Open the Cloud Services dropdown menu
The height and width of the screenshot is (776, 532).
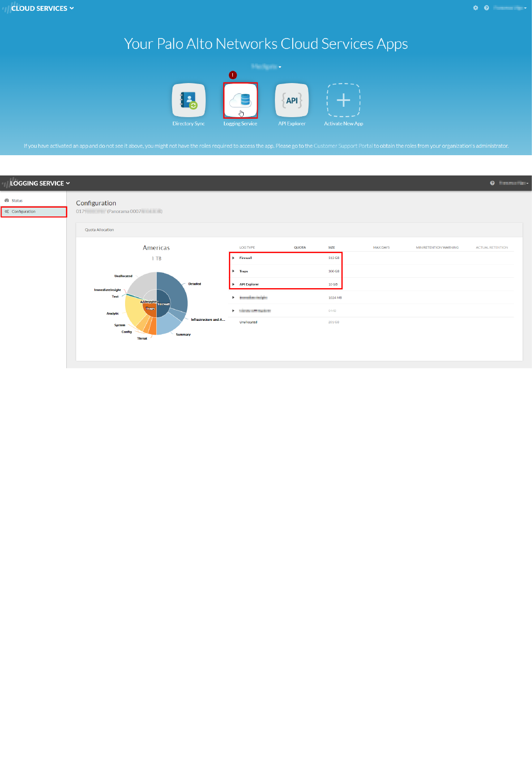pyautogui.click(x=43, y=8)
